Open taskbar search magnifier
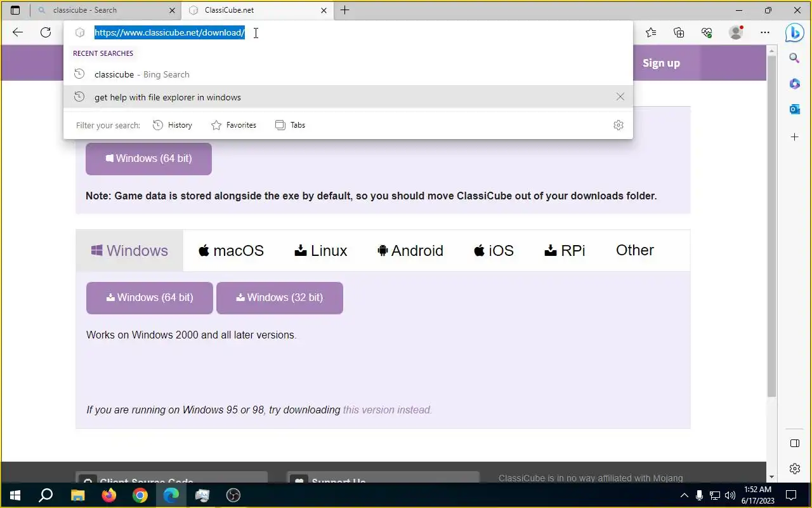This screenshot has width=812, height=508. pyautogui.click(x=46, y=495)
